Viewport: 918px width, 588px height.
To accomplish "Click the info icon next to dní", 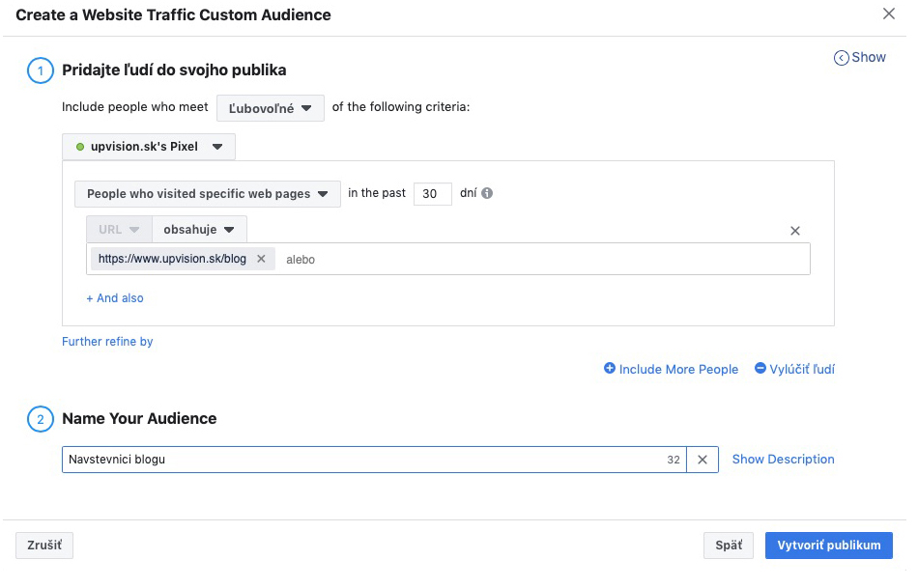I will (486, 193).
